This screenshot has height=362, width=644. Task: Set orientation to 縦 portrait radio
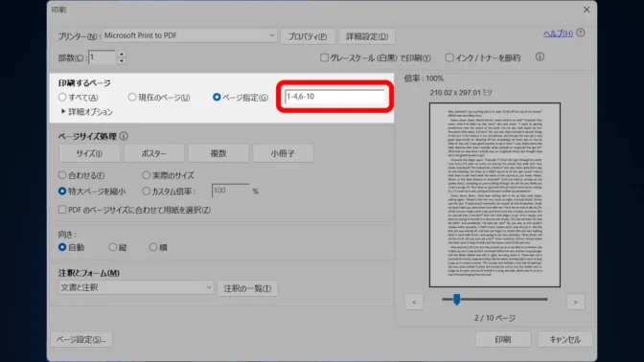[x=112, y=247]
